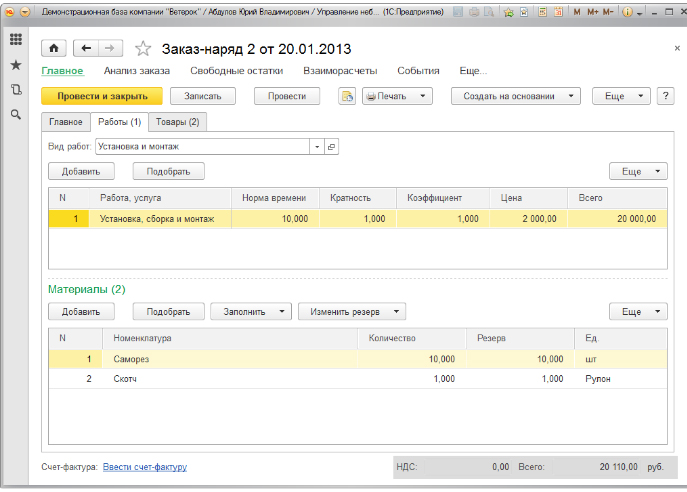The image size is (687, 492).
Task: Add document to favorites via star outline
Action: 142,48
